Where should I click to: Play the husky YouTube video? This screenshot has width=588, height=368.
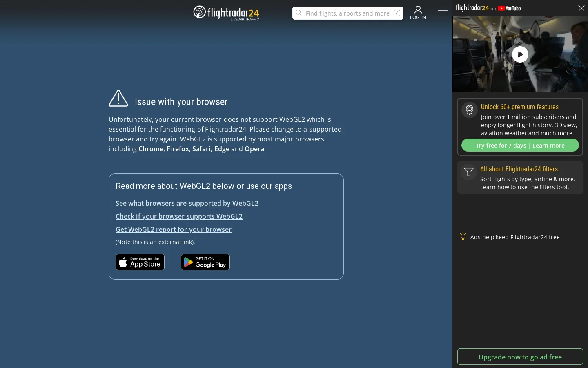click(520, 54)
